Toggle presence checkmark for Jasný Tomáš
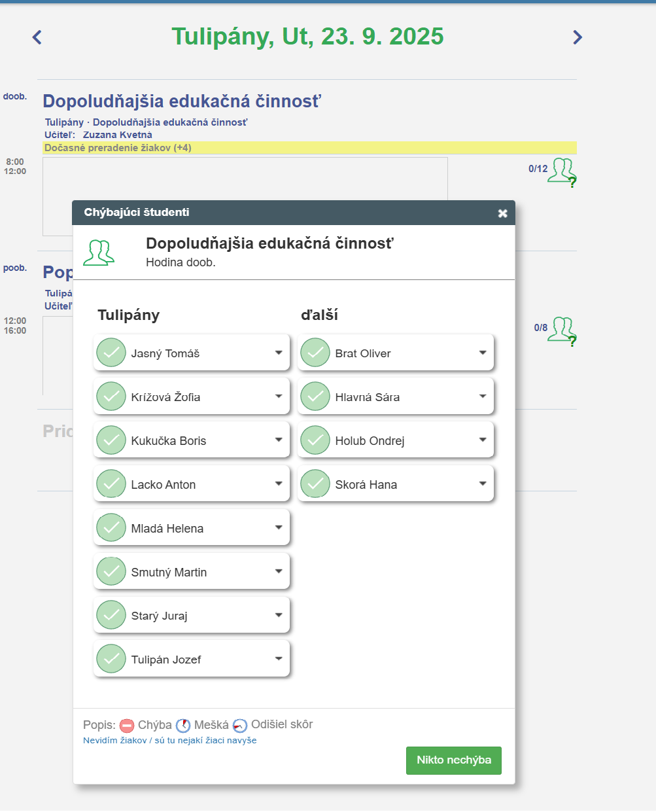Screen dimensions: 656x812 [111, 353]
